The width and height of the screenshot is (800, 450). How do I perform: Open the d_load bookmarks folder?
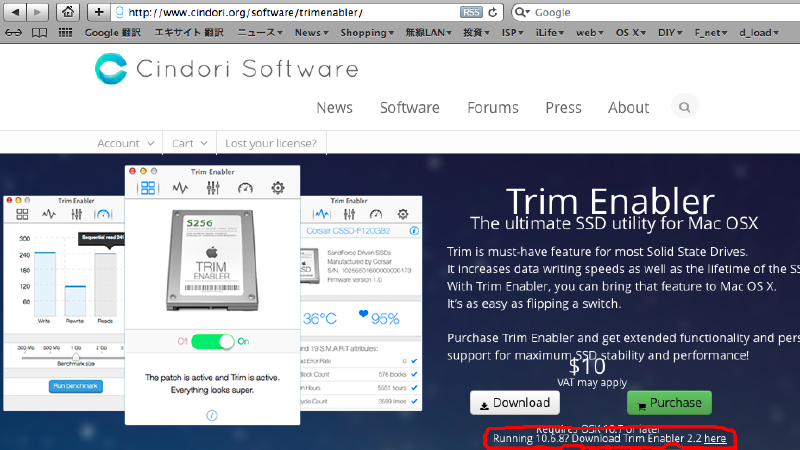[x=759, y=33]
